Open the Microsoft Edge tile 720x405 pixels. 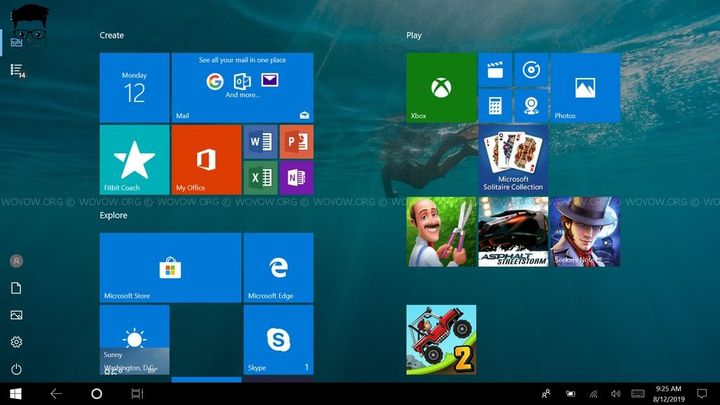278,267
